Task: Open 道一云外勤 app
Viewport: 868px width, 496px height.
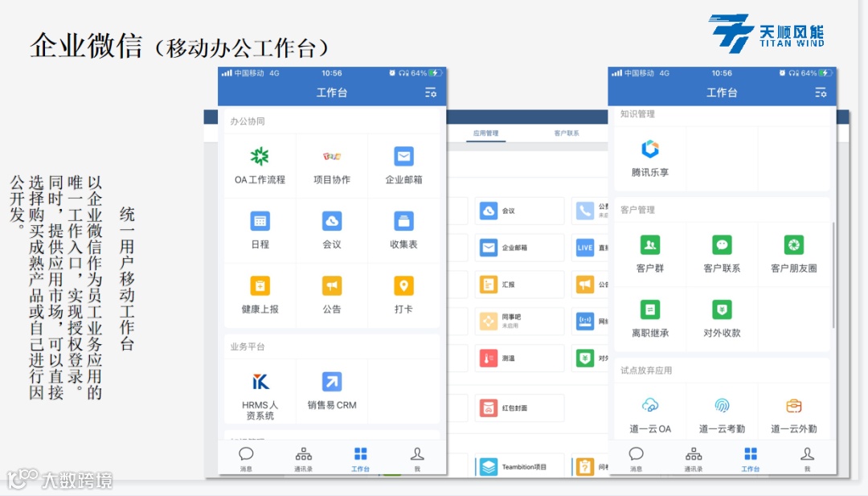Action: click(x=794, y=415)
